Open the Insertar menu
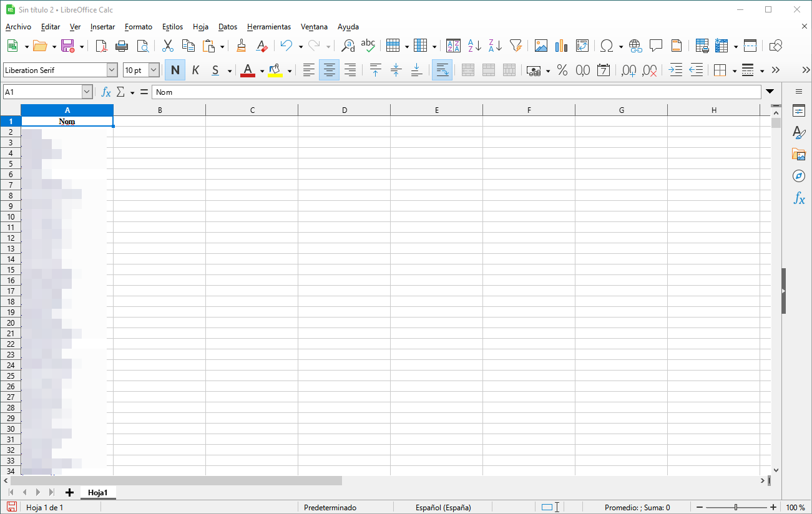Screen dimensions: 812x514 pos(102,27)
